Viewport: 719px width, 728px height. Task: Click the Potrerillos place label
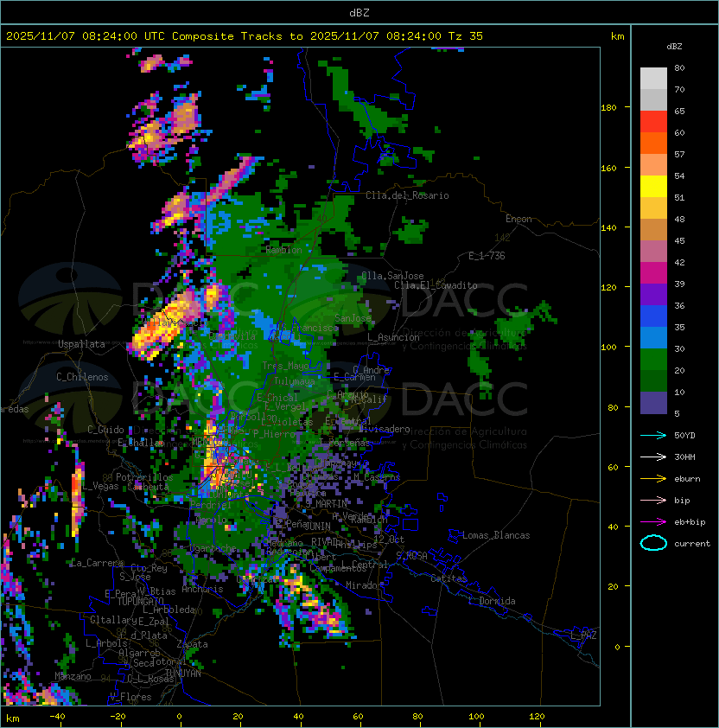pos(144,477)
